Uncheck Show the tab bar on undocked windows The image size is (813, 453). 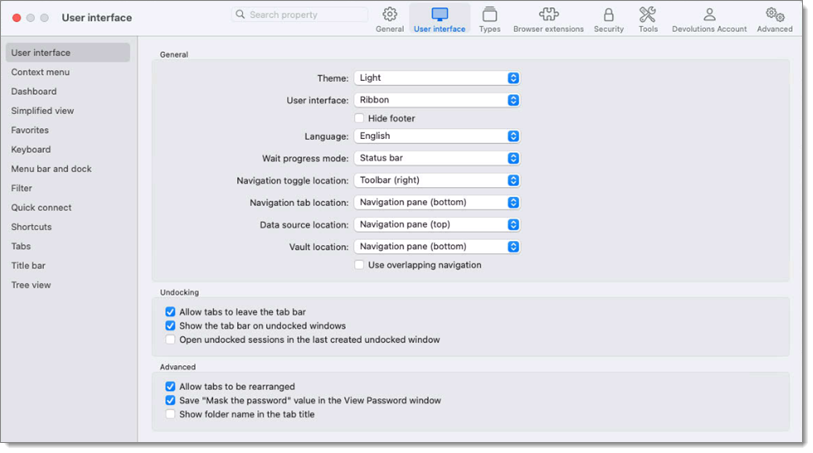(x=170, y=326)
